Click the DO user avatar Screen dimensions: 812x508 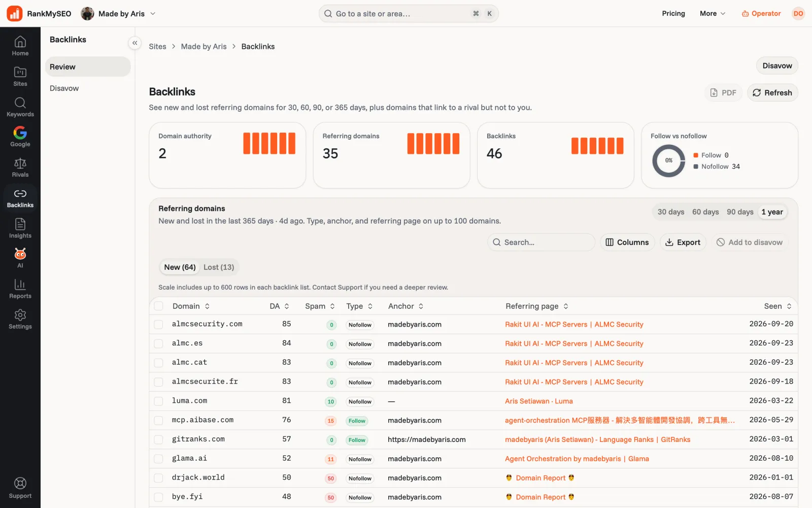pos(798,14)
